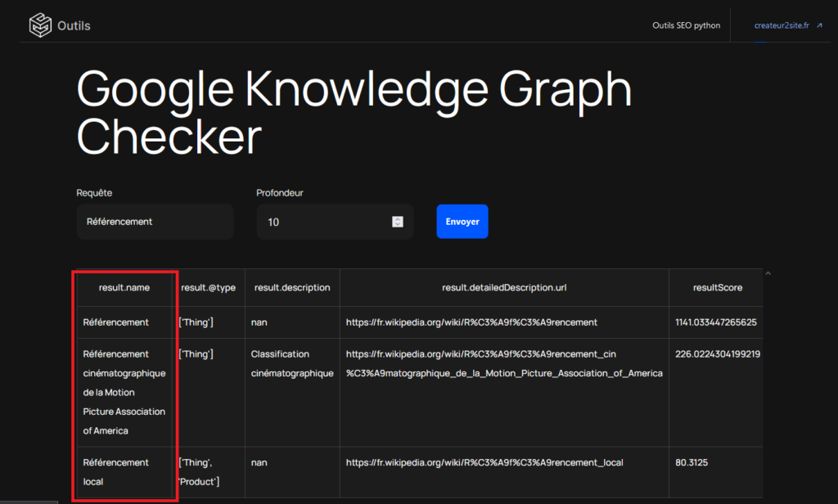Click the result.@type column header

[x=209, y=287]
